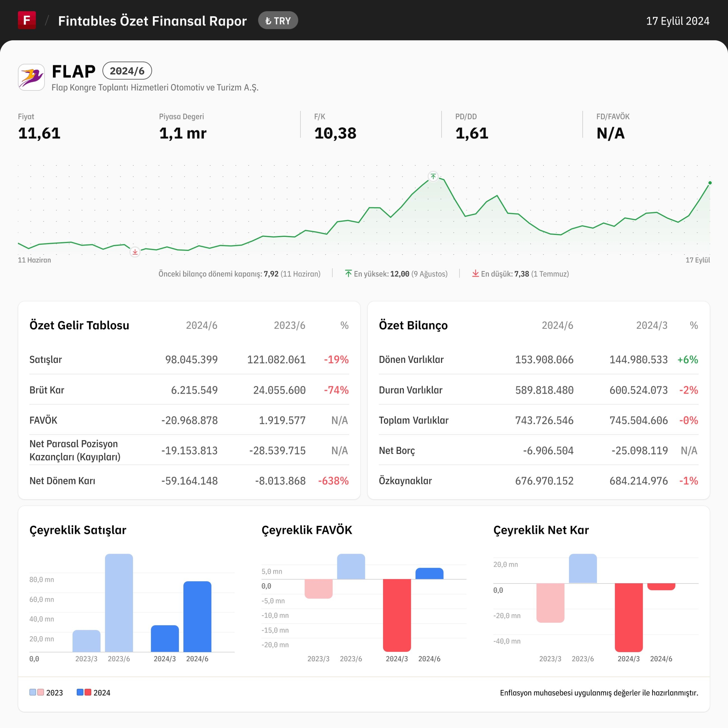Click the Özkaynaklar value 676.970.152

coord(545,481)
